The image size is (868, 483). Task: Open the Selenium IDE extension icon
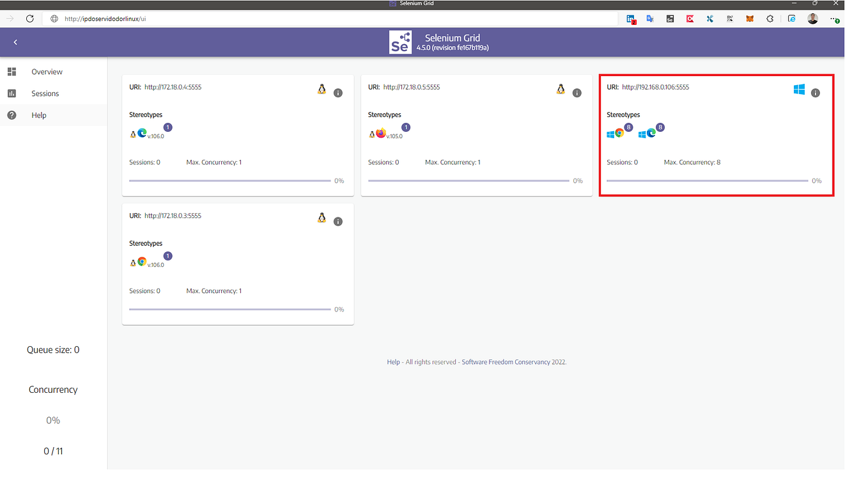point(670,19)
